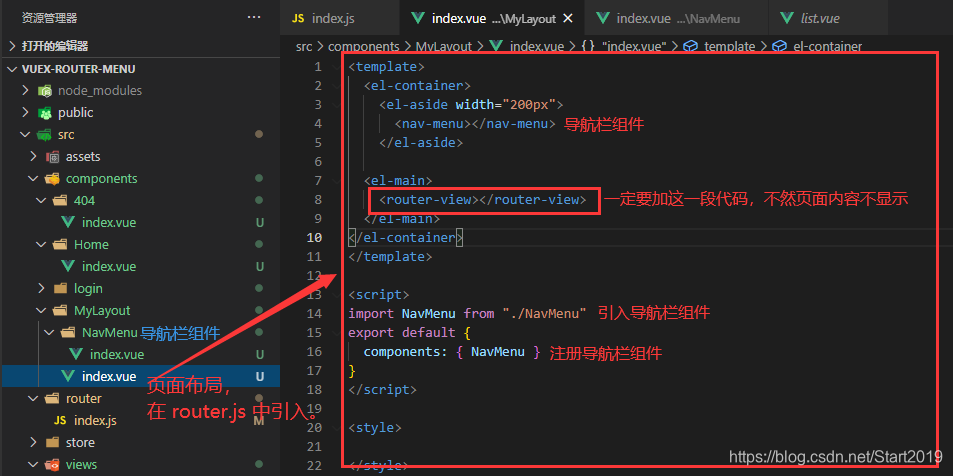Click the el-container breadcrumb symbol
Image resolution: width=953 pixels, height=476 pixels.
tap(827, 46)
